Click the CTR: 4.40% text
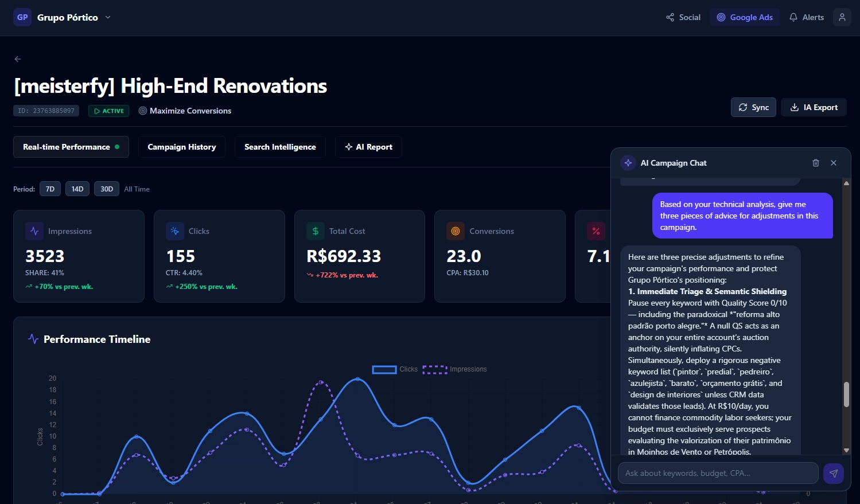The width and height of the screenshot is (860, 504). 184,273
